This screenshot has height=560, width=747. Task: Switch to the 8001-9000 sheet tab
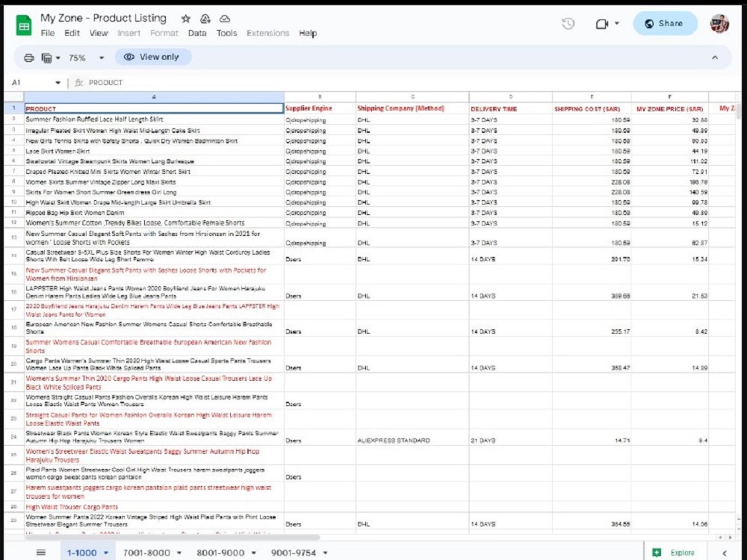220,553
